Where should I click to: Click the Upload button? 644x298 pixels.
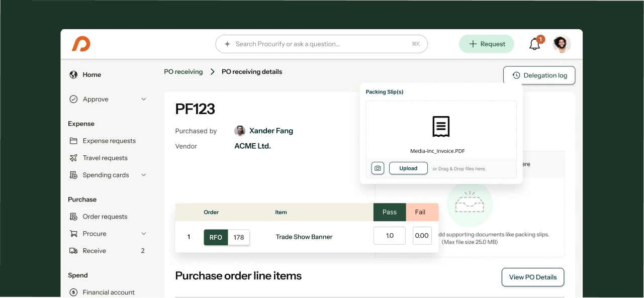click(408, 168)
